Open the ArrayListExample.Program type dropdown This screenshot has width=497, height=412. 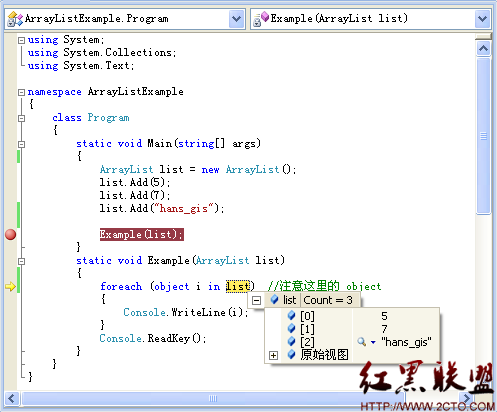click(236, 19)
